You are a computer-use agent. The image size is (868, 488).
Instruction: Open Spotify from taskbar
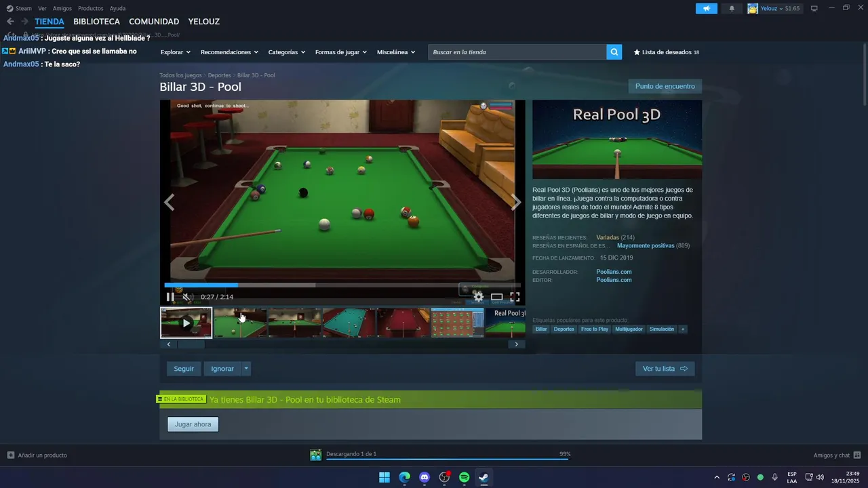(464, 477)
